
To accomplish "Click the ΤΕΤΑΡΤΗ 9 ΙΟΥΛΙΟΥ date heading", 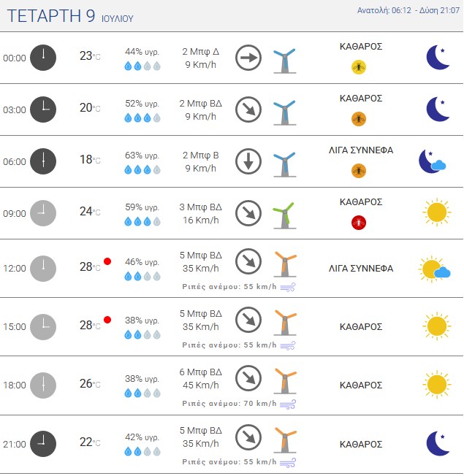I will (x=70, y=16).
